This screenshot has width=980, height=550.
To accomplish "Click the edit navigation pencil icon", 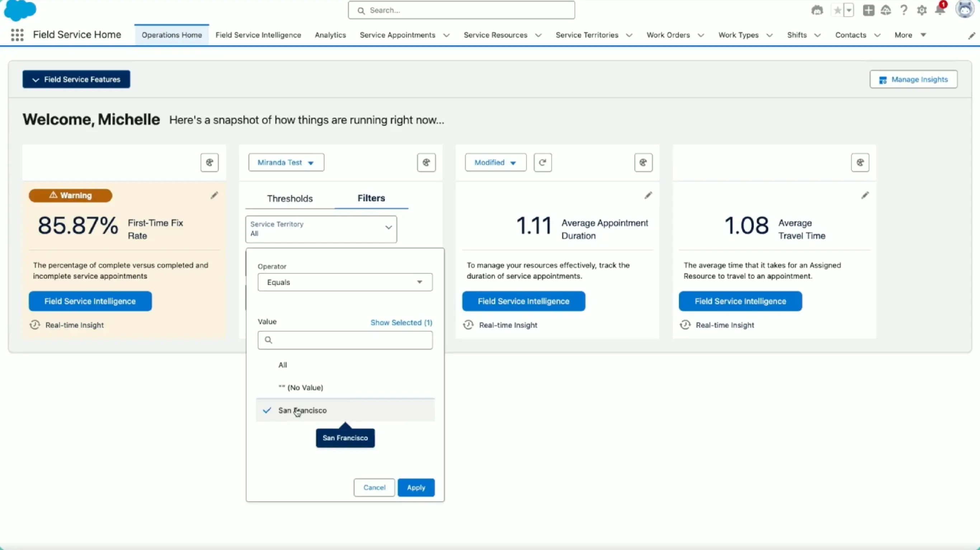I will tap(971, 36).
